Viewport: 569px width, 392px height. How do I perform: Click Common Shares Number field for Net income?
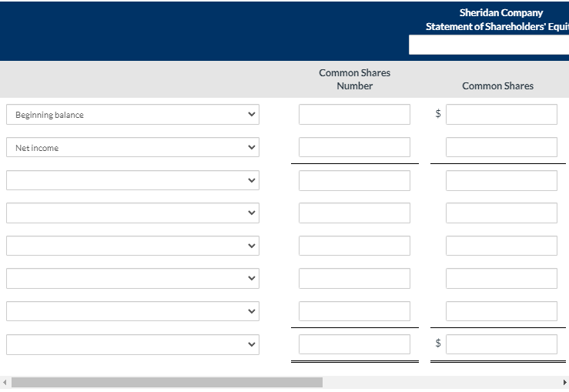coord(354,147)
